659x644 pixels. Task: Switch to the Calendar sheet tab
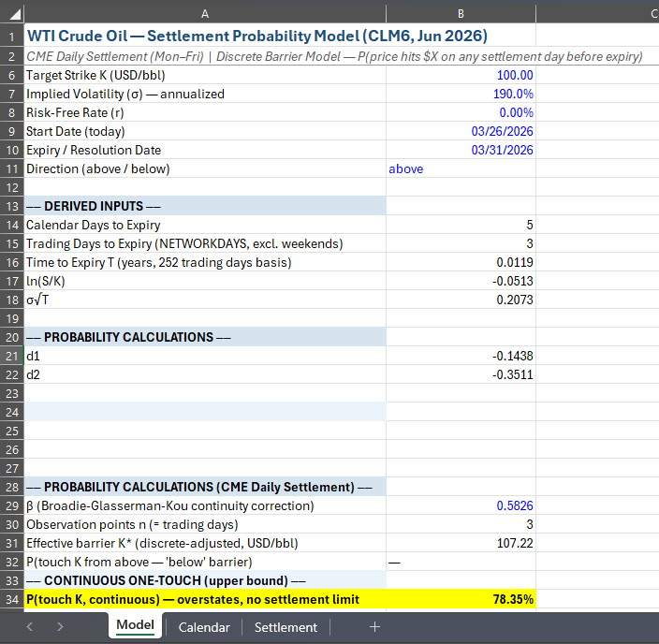click(x=204, y=627)
